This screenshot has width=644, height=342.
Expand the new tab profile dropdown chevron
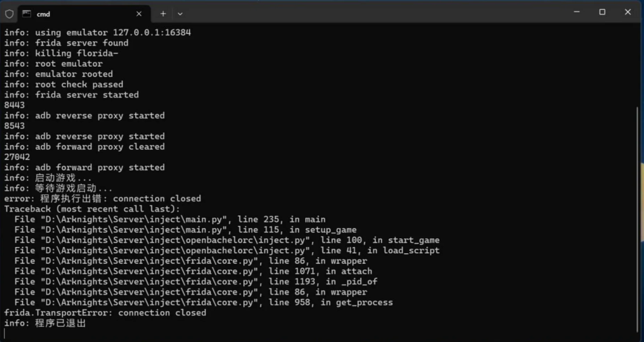pos(180,14)
